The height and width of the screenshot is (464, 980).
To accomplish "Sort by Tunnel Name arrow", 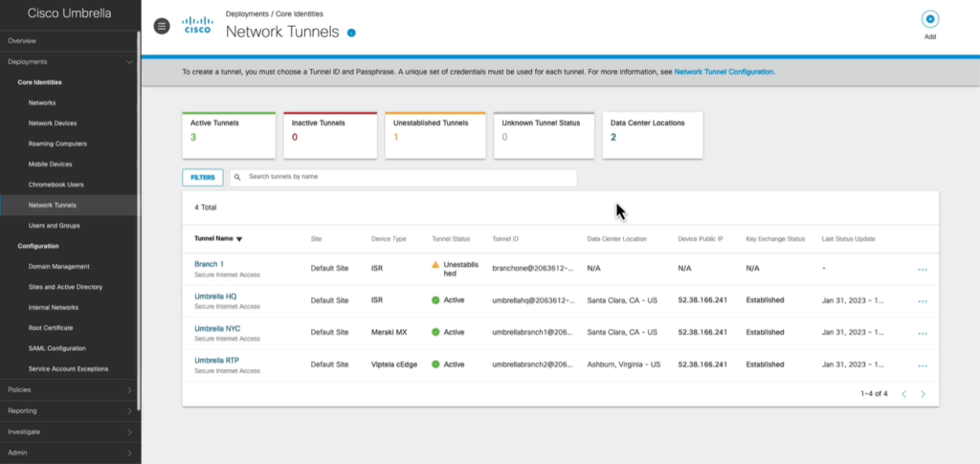I will point(239,239).
